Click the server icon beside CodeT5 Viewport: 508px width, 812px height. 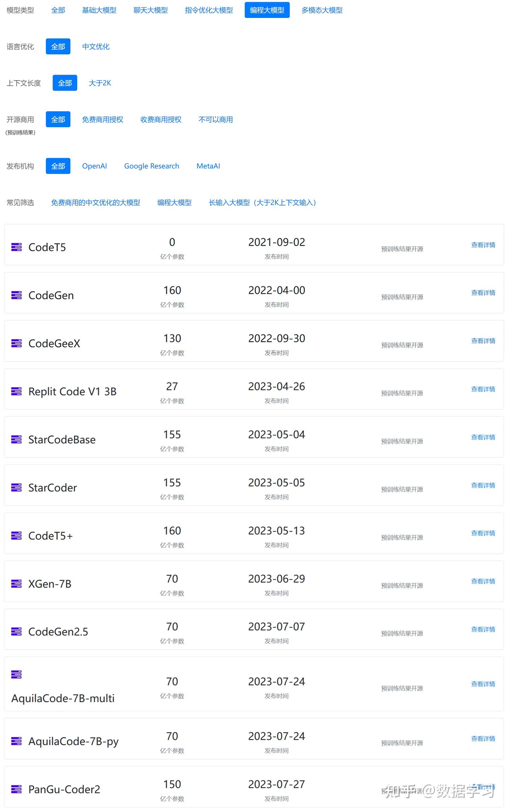click(x=17, y=247)
